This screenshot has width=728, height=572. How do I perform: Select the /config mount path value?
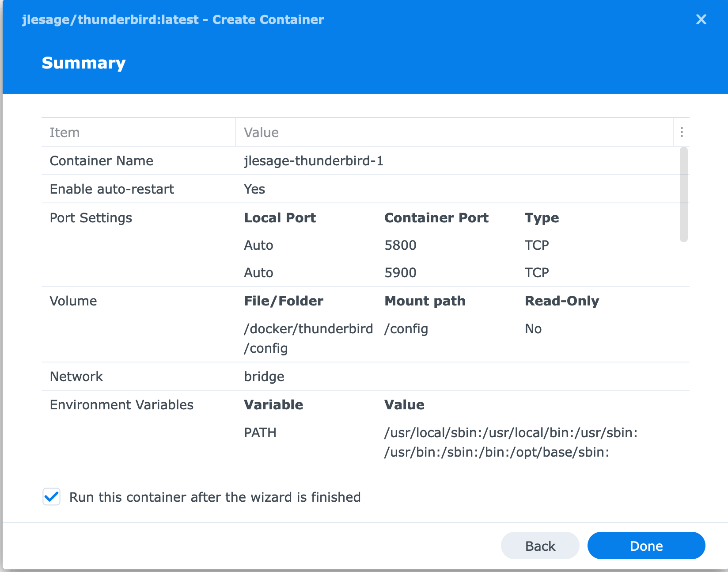tap(406, 329)
